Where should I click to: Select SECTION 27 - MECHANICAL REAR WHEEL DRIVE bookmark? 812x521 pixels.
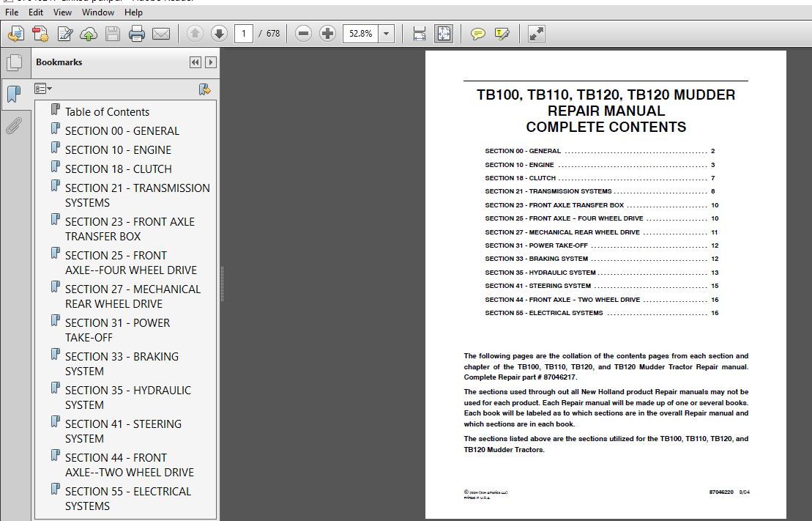(133, 297)
